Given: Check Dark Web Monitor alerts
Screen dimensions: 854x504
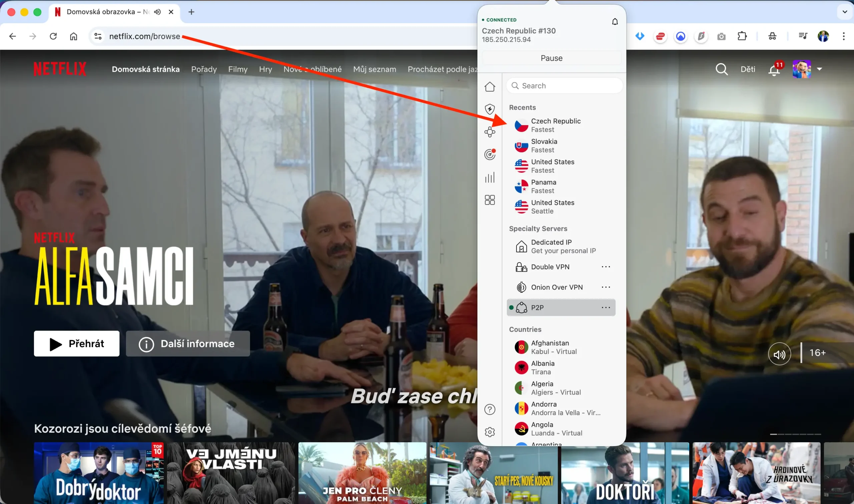Looking at the screenshot, I should click(x=490, y=154).
